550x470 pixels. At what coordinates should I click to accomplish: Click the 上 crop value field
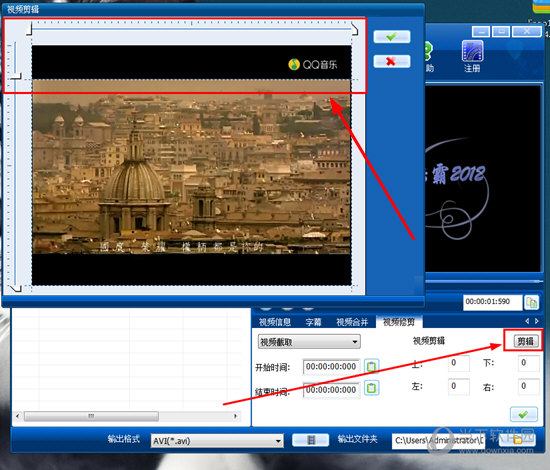pyautogui.click(x=458, y=363)
